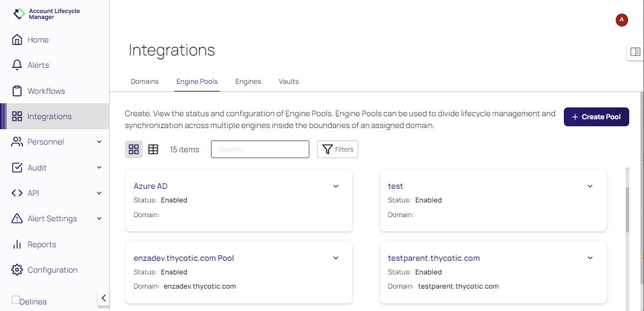Click the Reports bar chart icon
644x311 pixels.
pyautogui.click(x=17, y=244)
